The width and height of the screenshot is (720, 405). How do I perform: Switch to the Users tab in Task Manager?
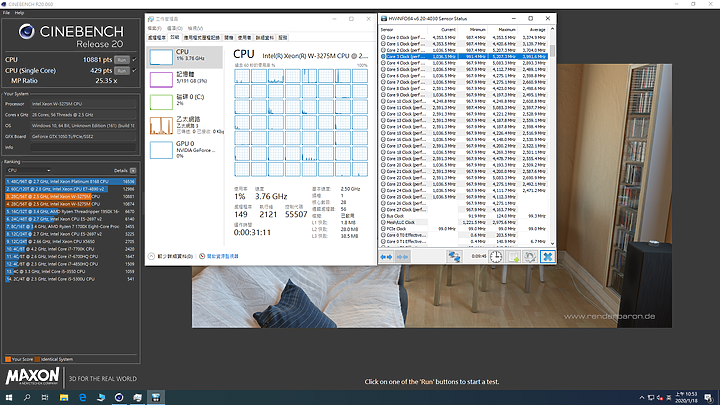[x=245, y=38]
